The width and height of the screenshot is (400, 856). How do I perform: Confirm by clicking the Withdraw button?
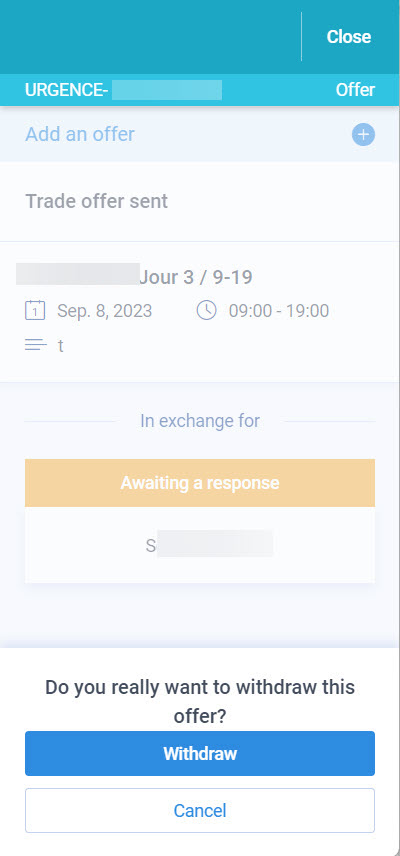point(200,753)
